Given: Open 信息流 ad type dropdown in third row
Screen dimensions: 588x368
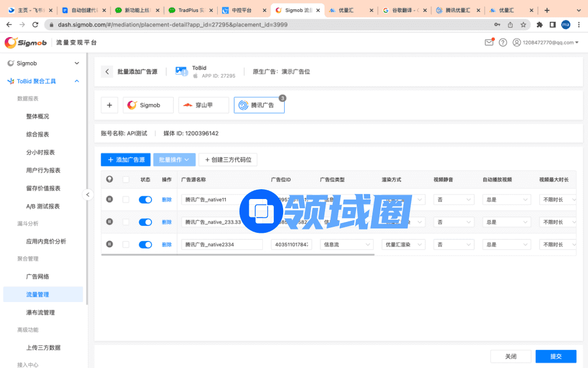Looking at the screenshot, I should click(347, 245).
